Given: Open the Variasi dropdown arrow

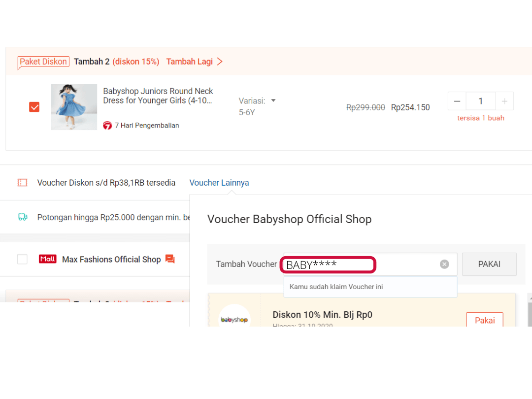Looking at the screenshot, I should point(273,100).
